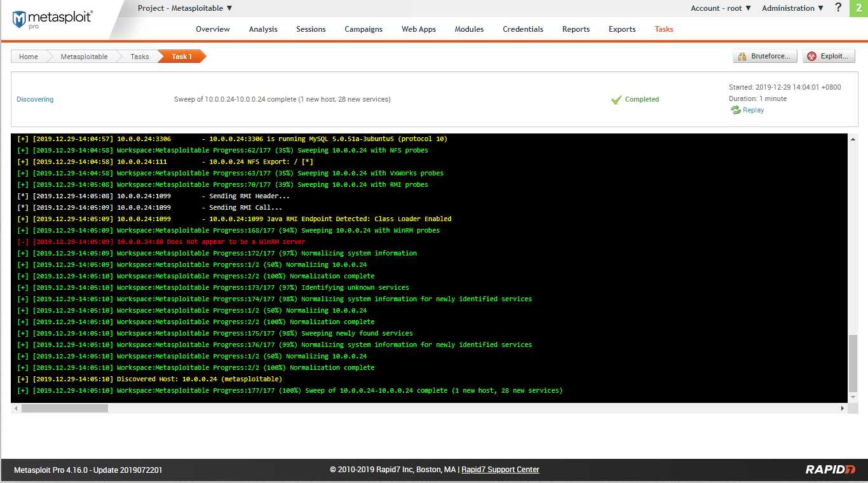Click the 'Sending RMI Header...' log line
The image size is (868, 483).
tap(154, 196)
